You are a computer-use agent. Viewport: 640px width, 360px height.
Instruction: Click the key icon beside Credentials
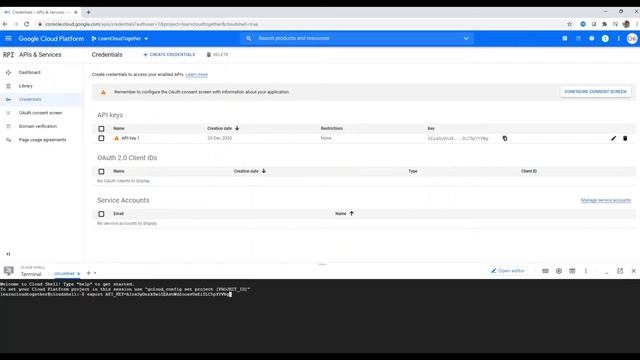[8, 100]
